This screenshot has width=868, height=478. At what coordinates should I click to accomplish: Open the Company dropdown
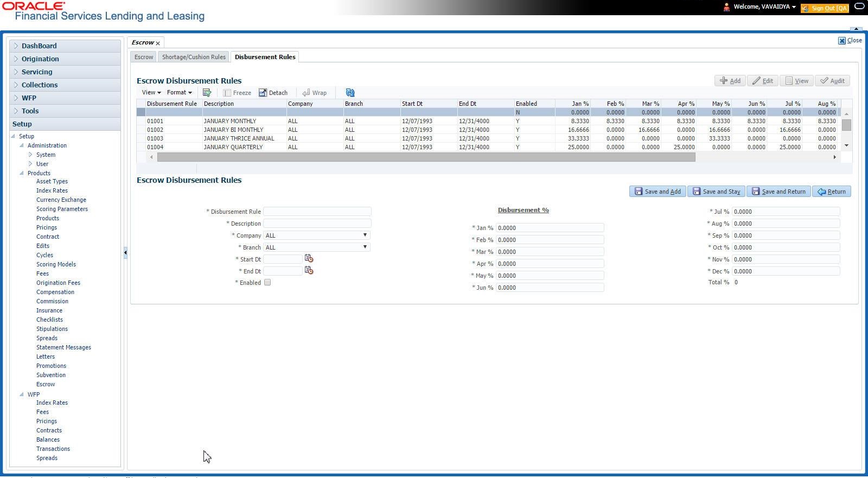coord(316,235)
